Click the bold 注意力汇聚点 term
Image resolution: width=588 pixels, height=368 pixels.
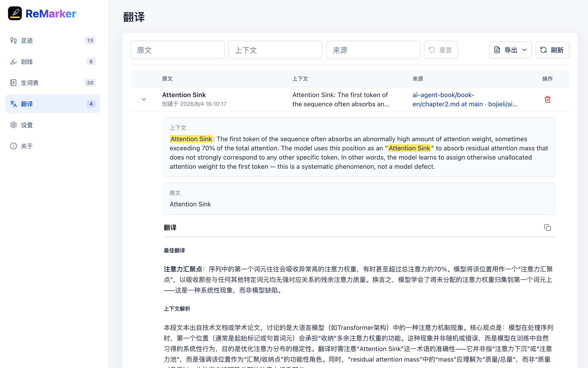click(183, 269)
